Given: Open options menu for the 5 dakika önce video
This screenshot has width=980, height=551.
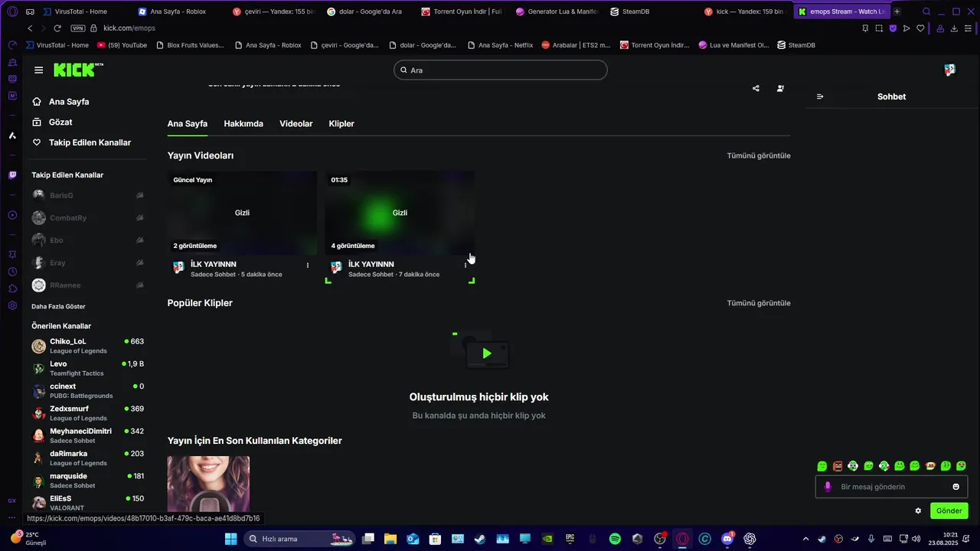Looking at the screenshot, I should [308, 266].
